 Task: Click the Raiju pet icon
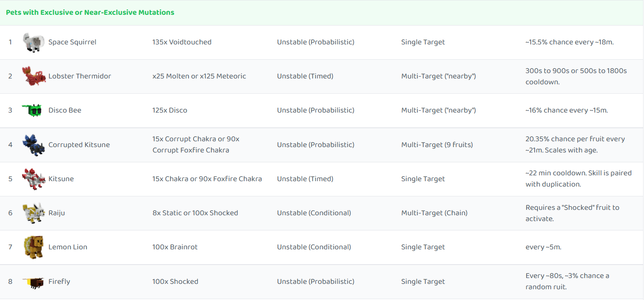[34, 213]
